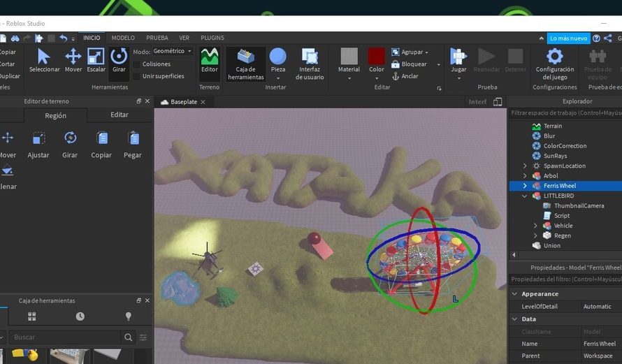622x364 pixels.
Task: Switch to the VER ribbon tab
Action: tap(184, 38)
